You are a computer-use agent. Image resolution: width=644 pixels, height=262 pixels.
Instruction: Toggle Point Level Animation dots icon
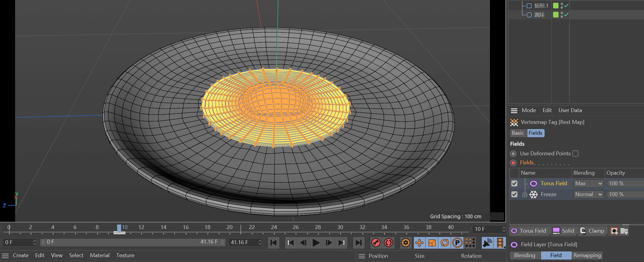(470, 243)
